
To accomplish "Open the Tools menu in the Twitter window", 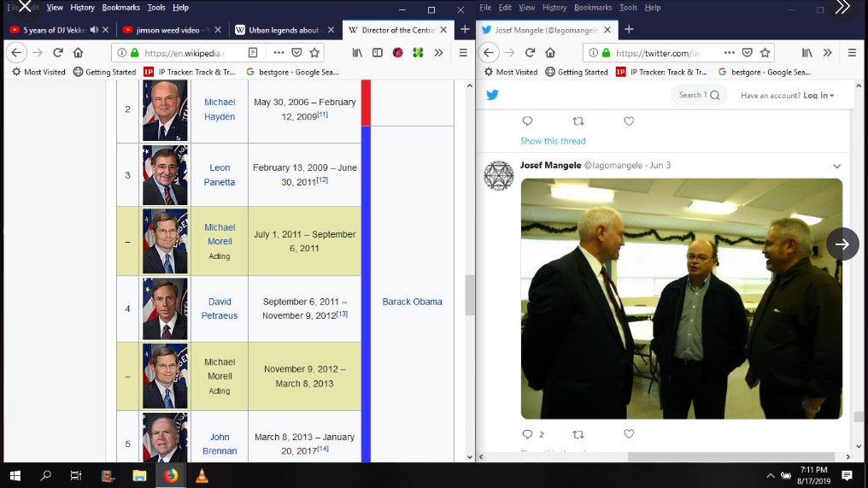I will [628, 7].
